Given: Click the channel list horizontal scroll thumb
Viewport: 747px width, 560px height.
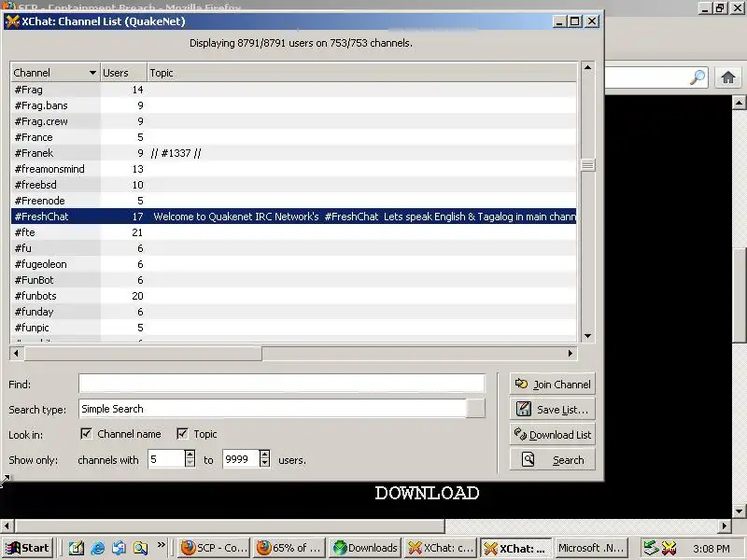Looking at the screenshot, I should (x=143, y=353).
